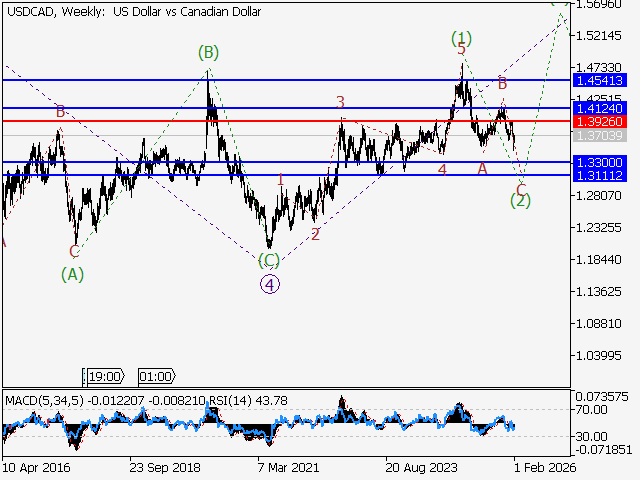Screen dimensions: 640x480
Task: Click the circled 4 wave marker
Action: click(x=270, y=283)
